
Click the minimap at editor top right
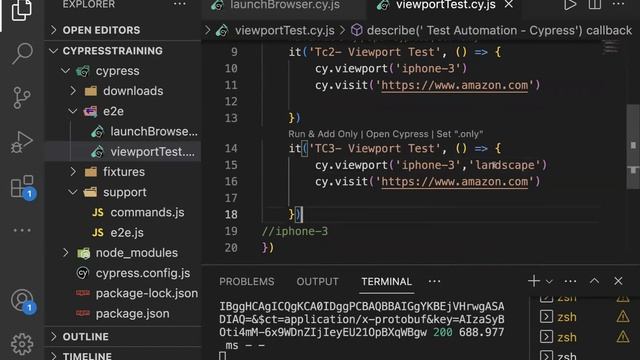coord(611,47)
